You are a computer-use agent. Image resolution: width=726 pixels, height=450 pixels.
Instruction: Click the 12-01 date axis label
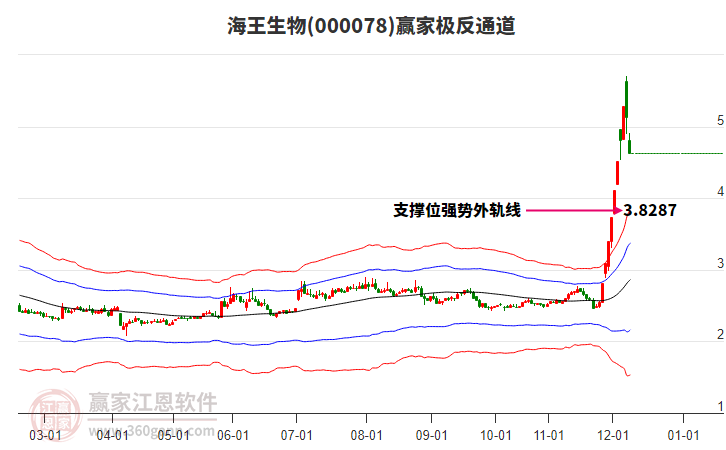(613, 435)
